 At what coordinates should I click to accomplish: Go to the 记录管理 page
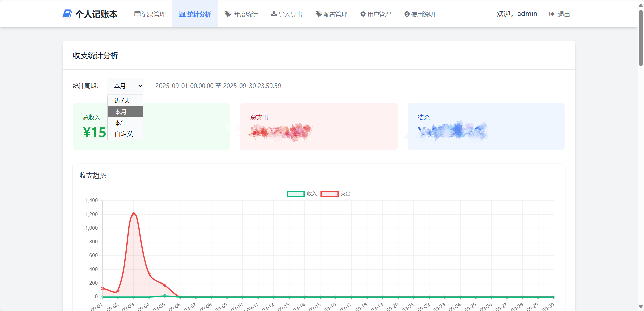tap(153, 14)
